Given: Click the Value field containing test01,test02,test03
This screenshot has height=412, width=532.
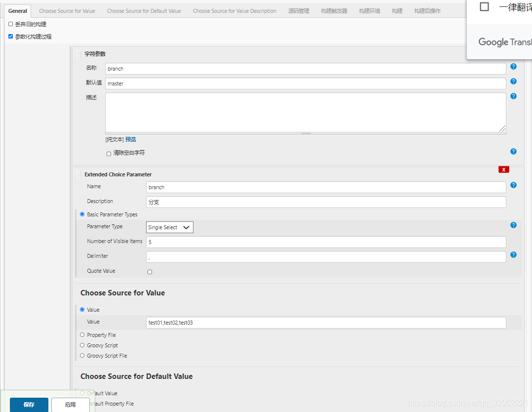Looking at the screenshot, I should point(326,322).
